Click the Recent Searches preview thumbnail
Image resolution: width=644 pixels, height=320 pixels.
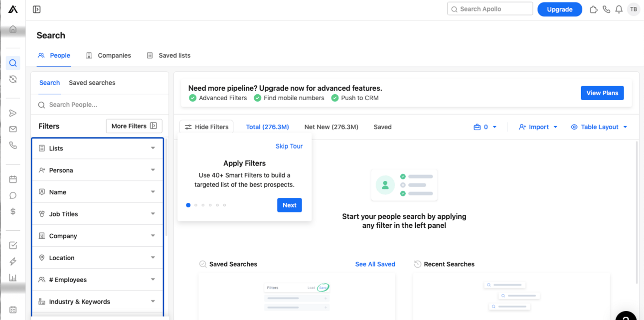click(511, 297)
